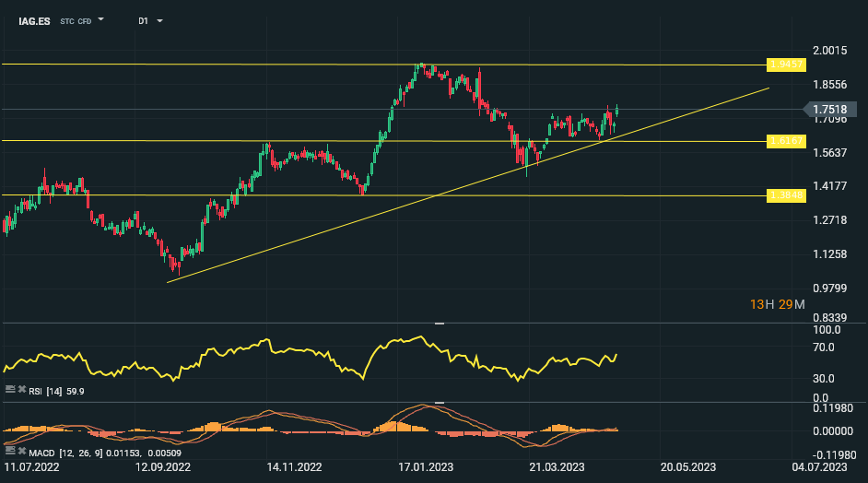868x483 pixels.
Task: Click the 21.03.2023 date on time axis
Action: 557,467
